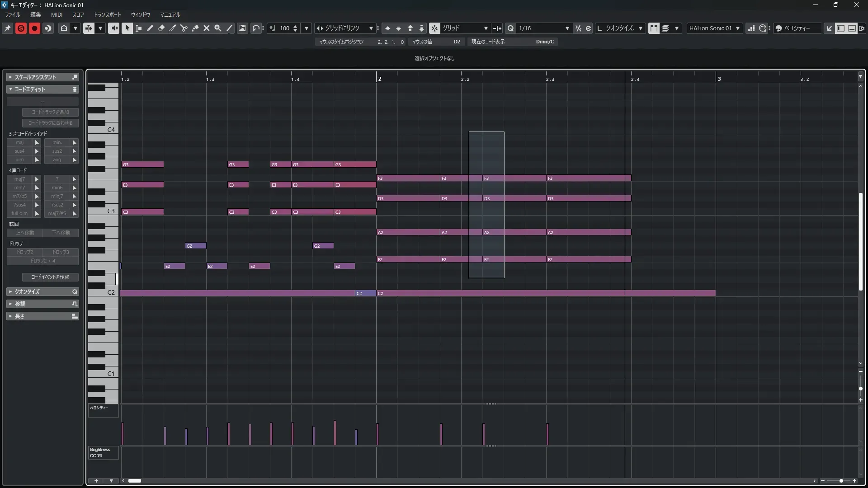The width and height of the screenshot is (868, 488).
Task: Select the Erase tool
Action: coord(161,28)
